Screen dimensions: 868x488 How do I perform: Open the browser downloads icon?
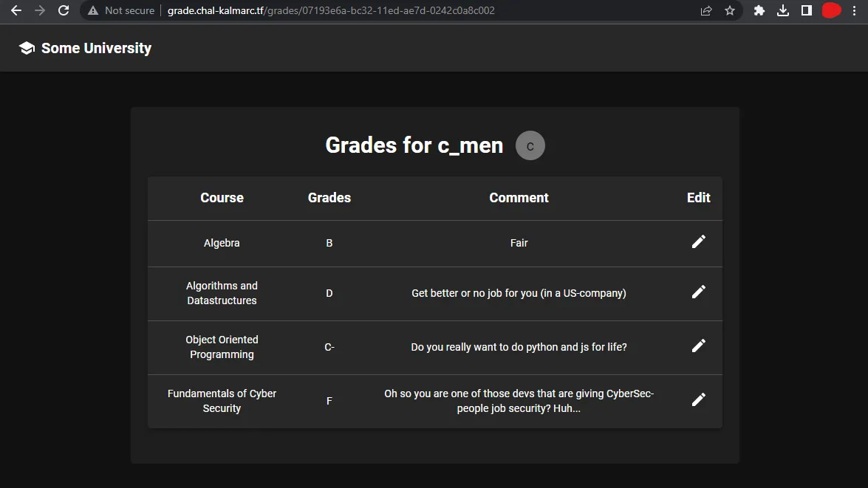(x=783, y=11)
